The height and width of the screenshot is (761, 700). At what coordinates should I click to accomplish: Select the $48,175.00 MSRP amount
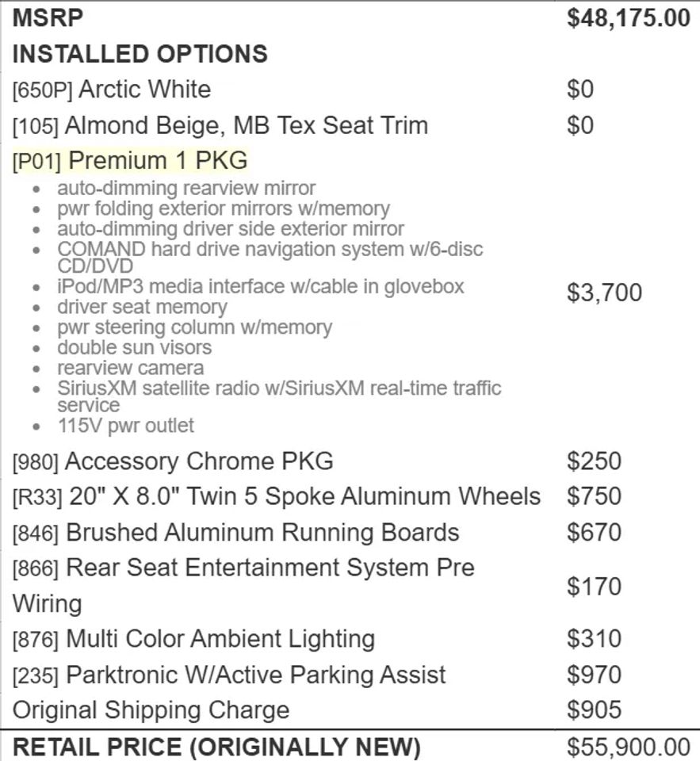coord(629,18)
